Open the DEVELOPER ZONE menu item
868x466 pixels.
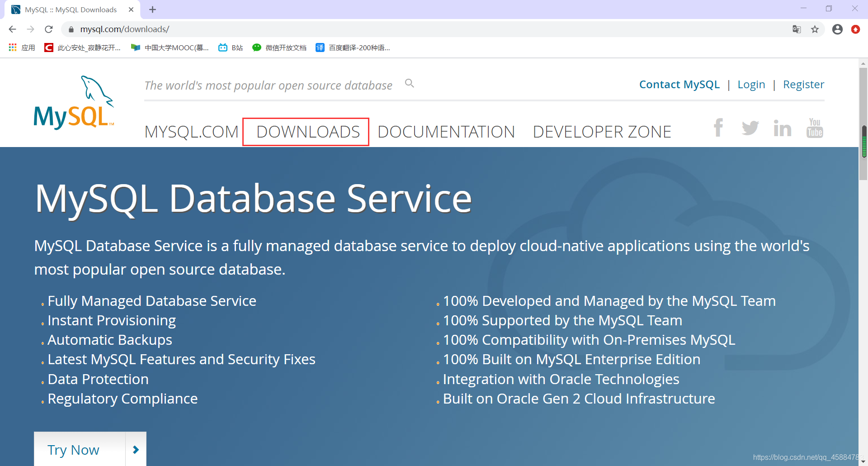click(x=602, y=132)
